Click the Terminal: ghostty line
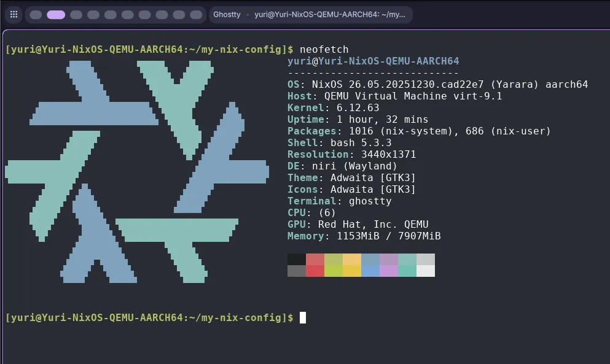This screenshot has height=364, width=610. pyautogui.click(x=339, y=201)
